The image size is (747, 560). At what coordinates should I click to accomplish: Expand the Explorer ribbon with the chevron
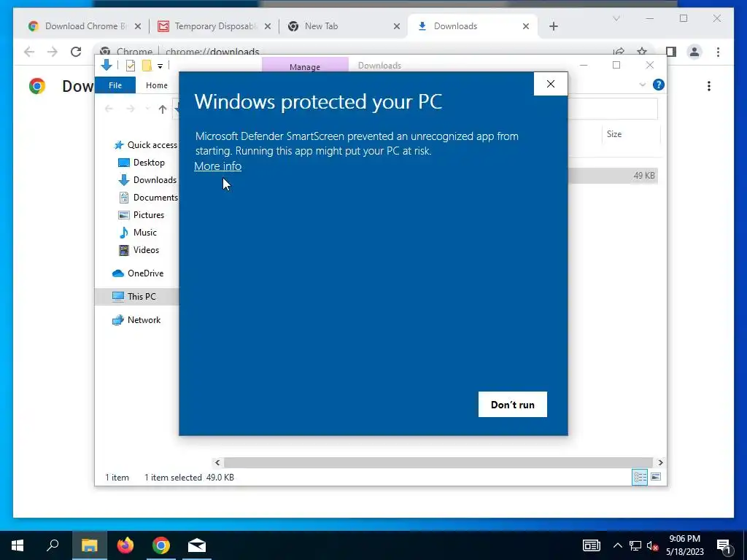(x=642, y=85)
